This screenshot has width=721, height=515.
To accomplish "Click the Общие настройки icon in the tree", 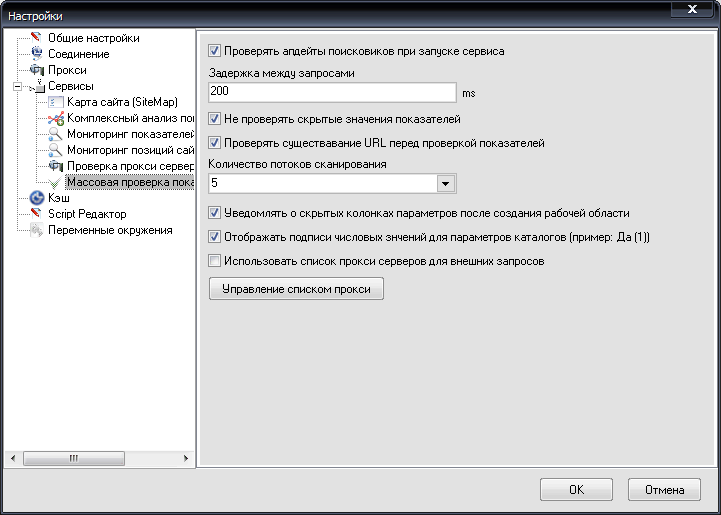I will point(37,38).
